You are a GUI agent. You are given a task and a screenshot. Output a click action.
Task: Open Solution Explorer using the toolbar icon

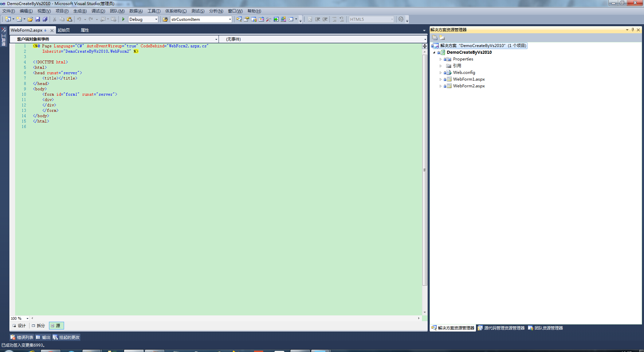(239, 19)
